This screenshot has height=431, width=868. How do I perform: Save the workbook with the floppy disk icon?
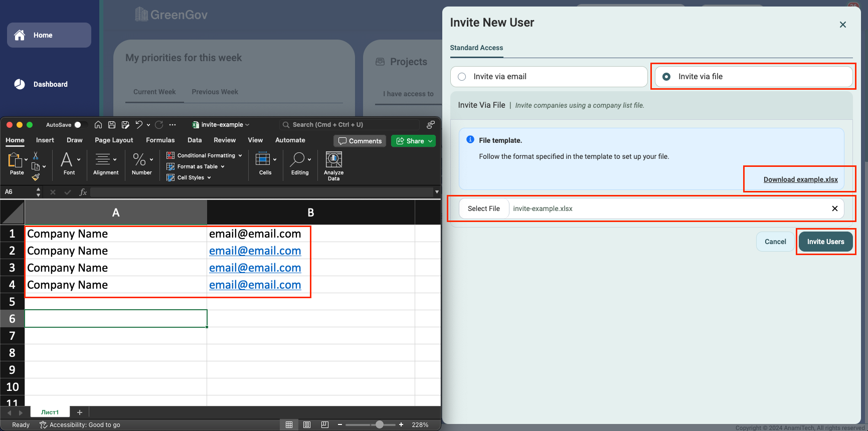tap(112, 125)
